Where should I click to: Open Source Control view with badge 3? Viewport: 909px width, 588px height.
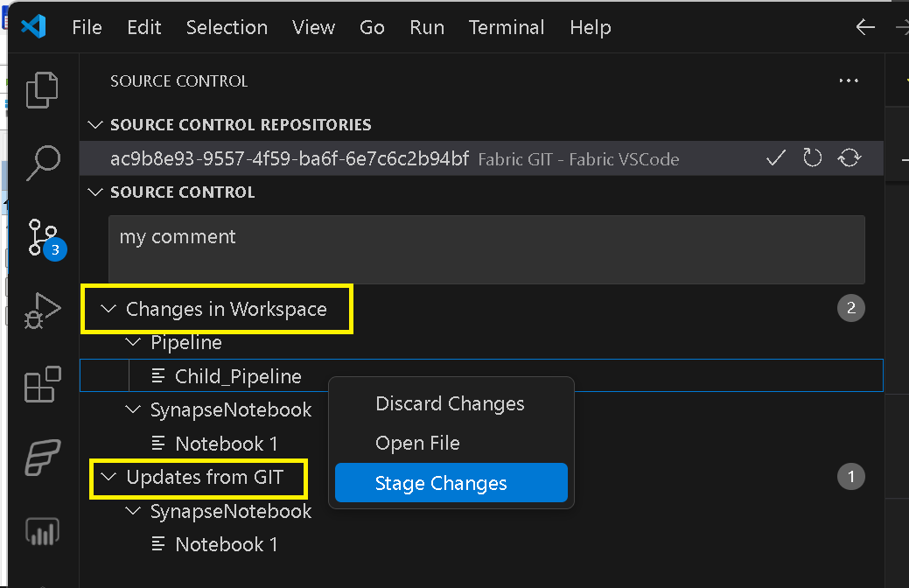pos(45,239)
